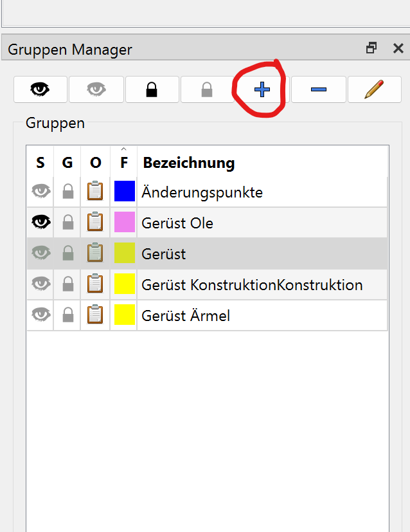Click the black eye show all button
The width and height of the screenshot is (410, 532).
pos(40,90)
